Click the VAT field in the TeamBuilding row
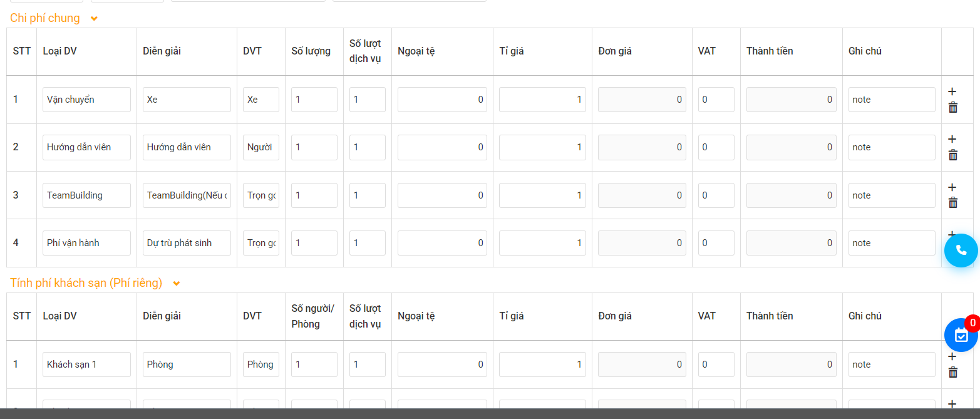Viewport: 980px width, 419px height. click(x=716, y=195)
